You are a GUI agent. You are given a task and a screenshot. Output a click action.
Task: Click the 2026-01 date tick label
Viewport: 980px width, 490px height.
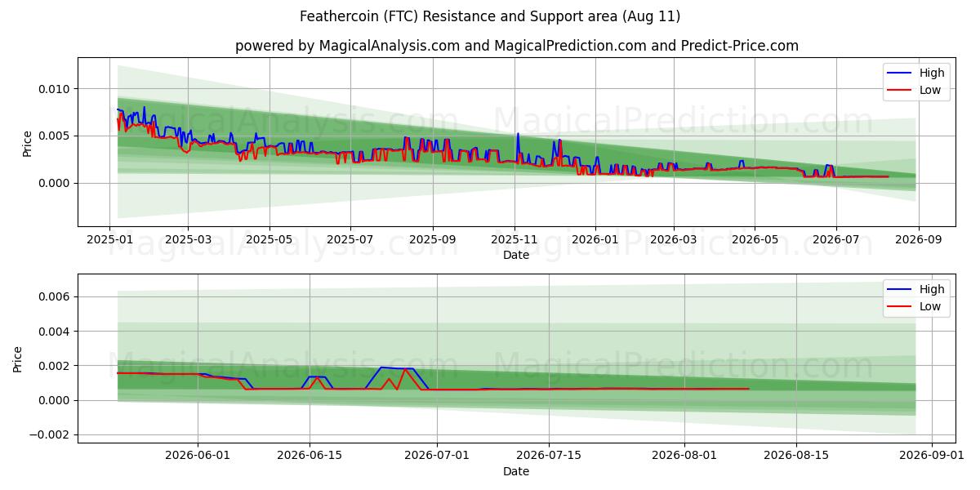[x=595, y=239]
